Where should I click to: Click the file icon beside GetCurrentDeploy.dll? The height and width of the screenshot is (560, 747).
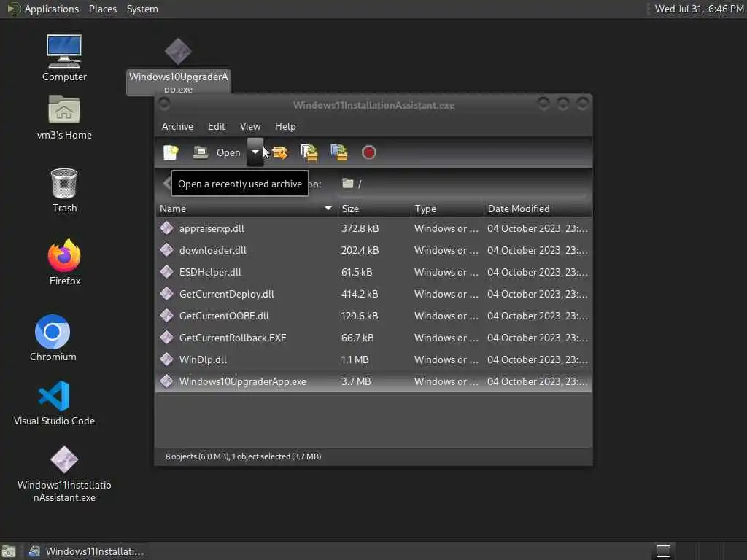point(167,294)
